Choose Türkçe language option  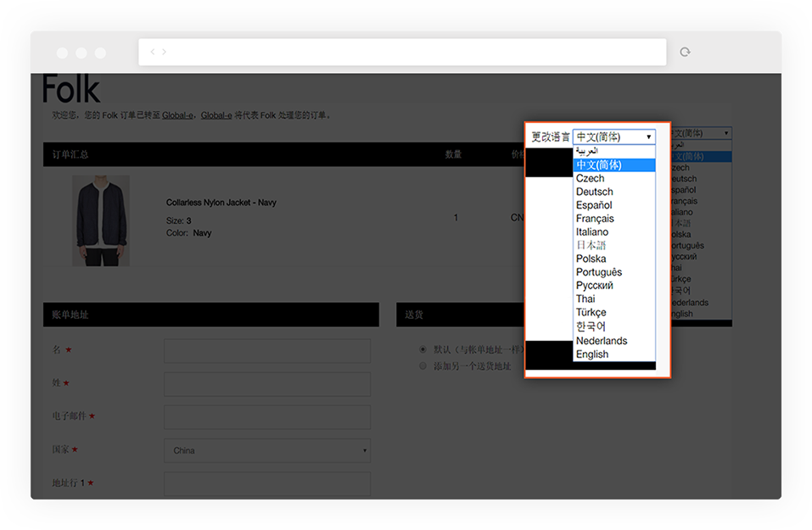click(x=614, y=313)
